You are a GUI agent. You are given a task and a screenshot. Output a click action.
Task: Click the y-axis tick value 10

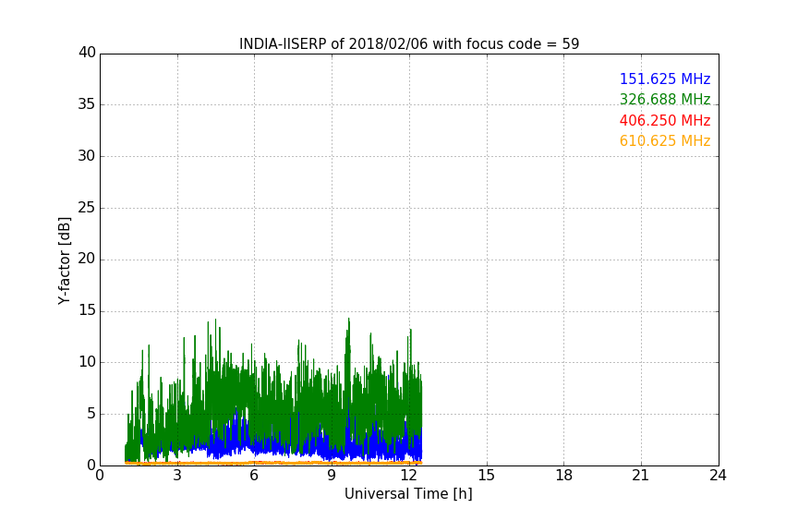click(87, 362)
